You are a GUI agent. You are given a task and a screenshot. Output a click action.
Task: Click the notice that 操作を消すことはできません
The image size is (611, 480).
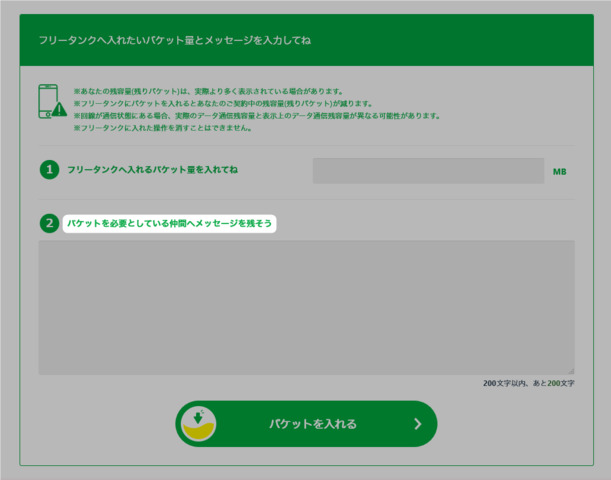point(161,127)
